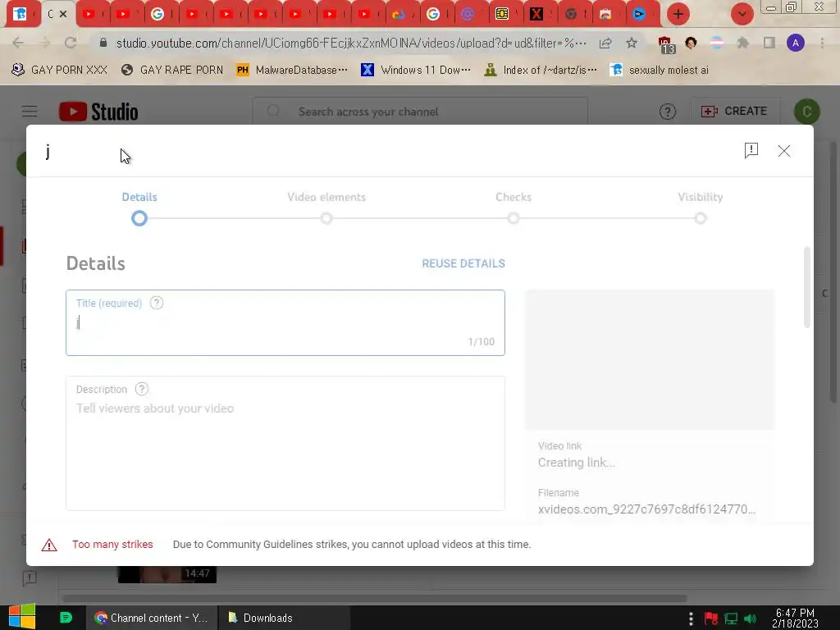The height and width of the screenshot is (630, 840).
Task: Open the green chat icon on the taskbar
Action: (x=66, y=618)
